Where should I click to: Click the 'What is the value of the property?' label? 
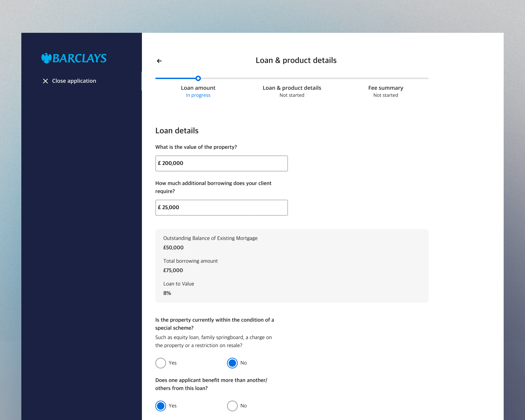[x=196, y=147]
